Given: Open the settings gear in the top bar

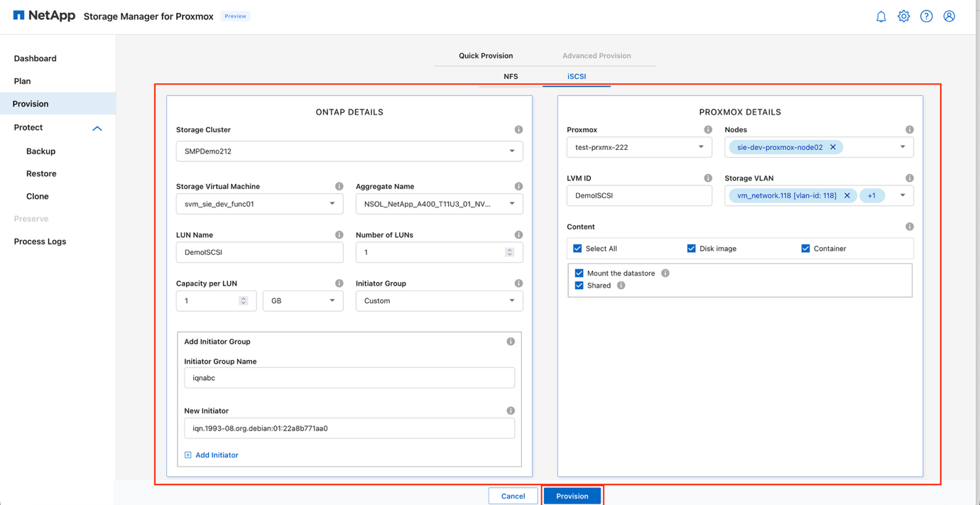Looking at the screenshot, I should 903,16.
